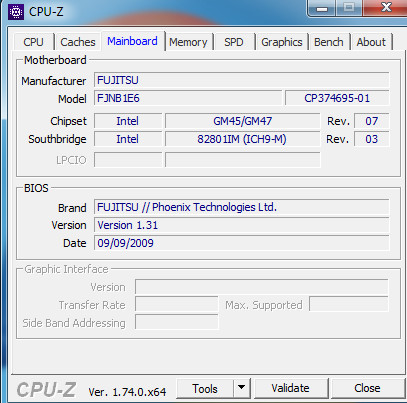Click the BIOS Version 1.31 field
This screenshot has width=407, height=403.
pyautogui.click(x=241, y=225)
